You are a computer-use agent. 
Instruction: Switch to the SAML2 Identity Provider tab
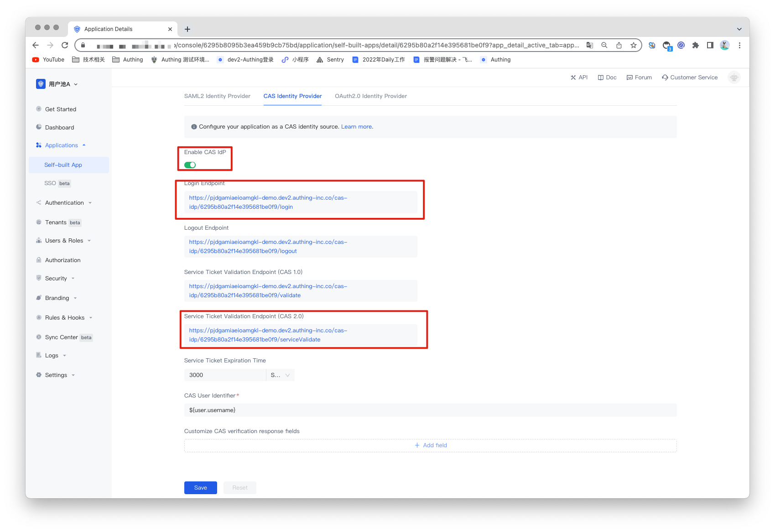pos(218,96)
